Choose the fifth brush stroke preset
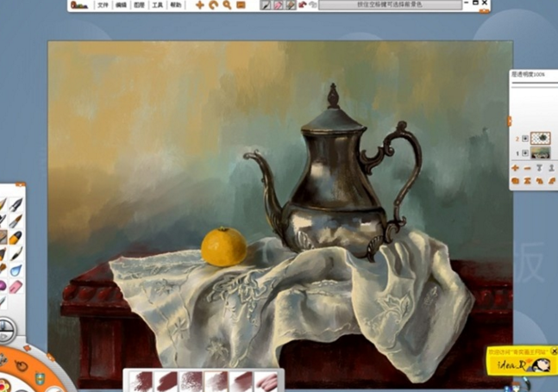The image size is (558, 392). tap(241, 382)
